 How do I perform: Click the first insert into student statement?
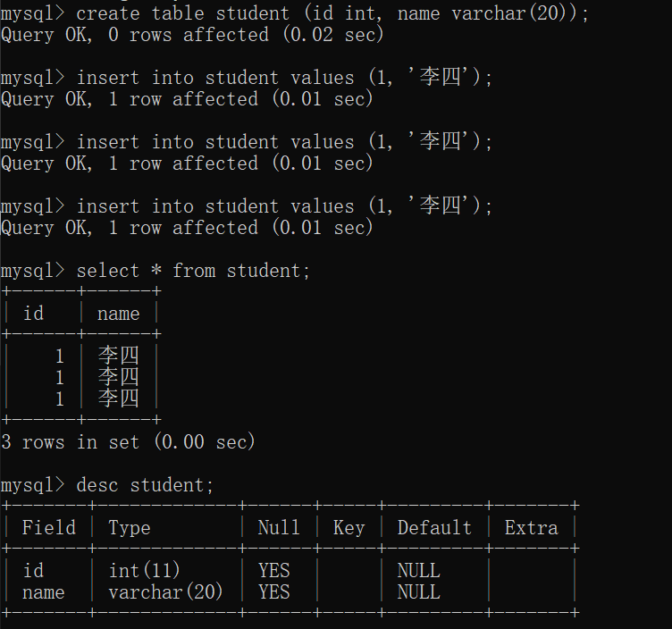click(284, 78)
